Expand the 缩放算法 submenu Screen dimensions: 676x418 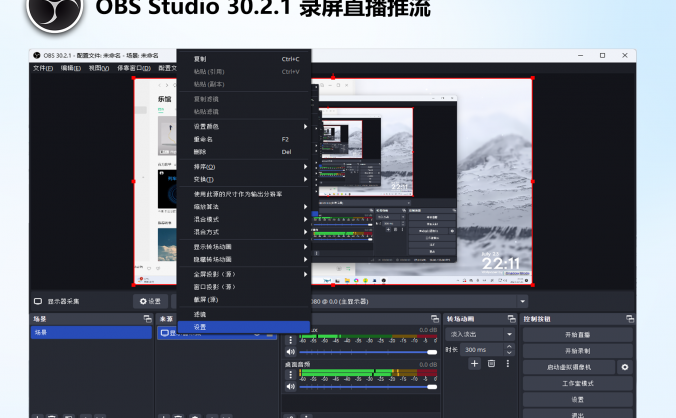tap(244, 206)
